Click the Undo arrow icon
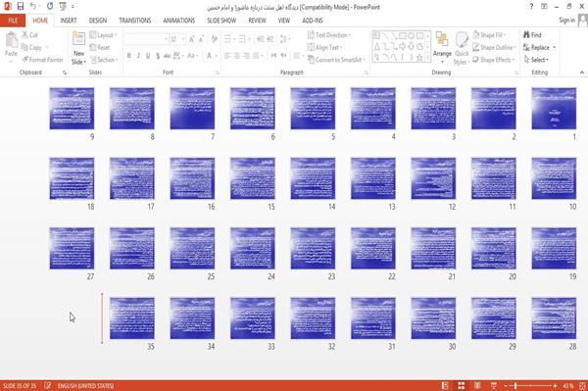The height and width of the screenshot is (391, 588). pyautogui.click(x=33, y=7)
